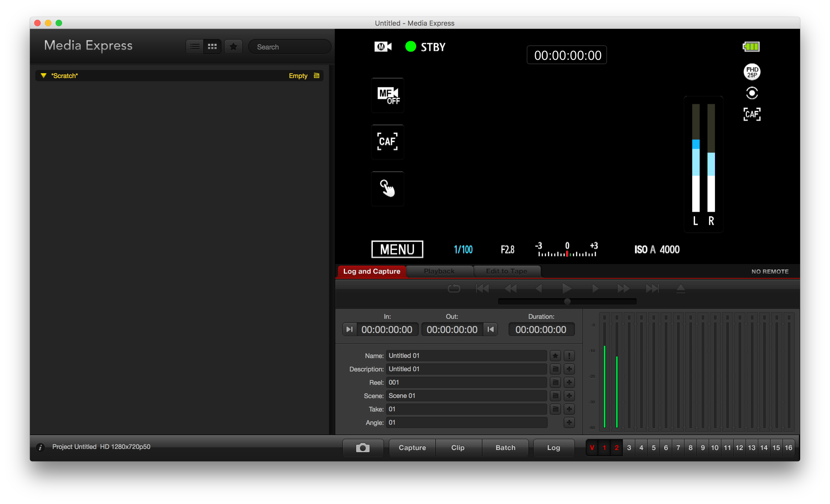Viewport: 830px width, 504px height.
Task: Switch media list to list view
Action: pos(195,46)
